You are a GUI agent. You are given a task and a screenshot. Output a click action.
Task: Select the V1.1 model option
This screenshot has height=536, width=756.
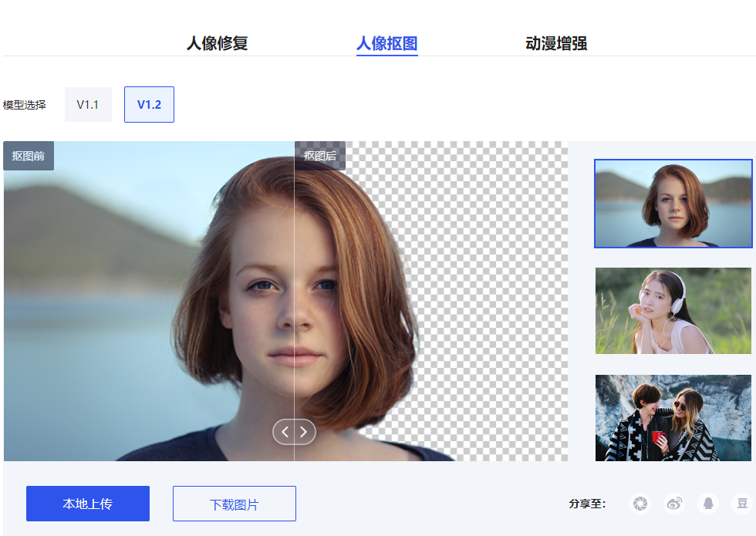tap(88, 105)
